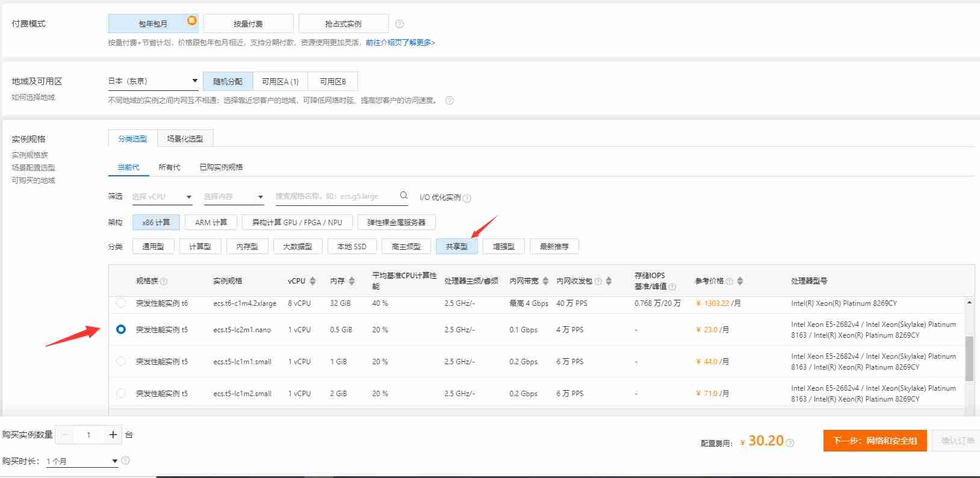The image size is (980, 478).
Task: Select the ecs.t6-c1m4.2xlarge instance radio button
Action: coord(121,303)
